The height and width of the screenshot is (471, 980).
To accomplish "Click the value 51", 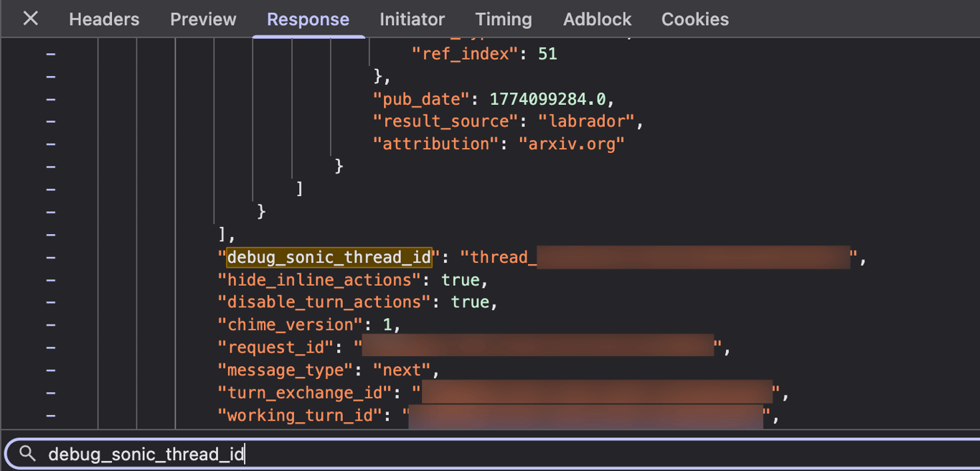I will click(x=547, y=54).
